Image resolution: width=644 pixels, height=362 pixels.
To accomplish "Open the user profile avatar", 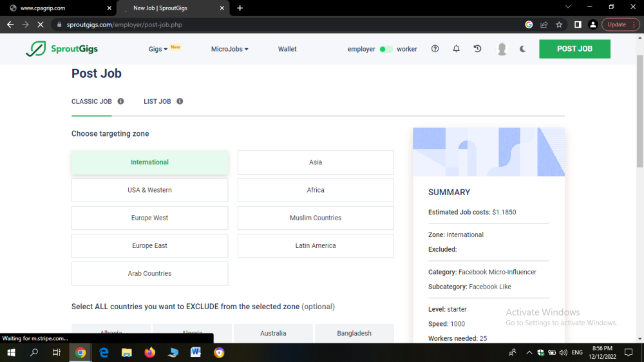I will coord(502,49).
